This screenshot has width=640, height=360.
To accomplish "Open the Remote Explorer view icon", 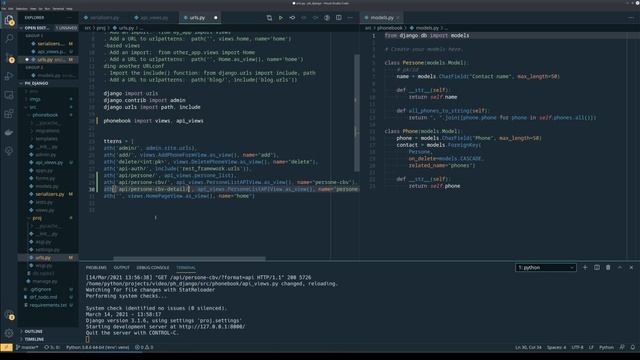I will pos(9,95).
